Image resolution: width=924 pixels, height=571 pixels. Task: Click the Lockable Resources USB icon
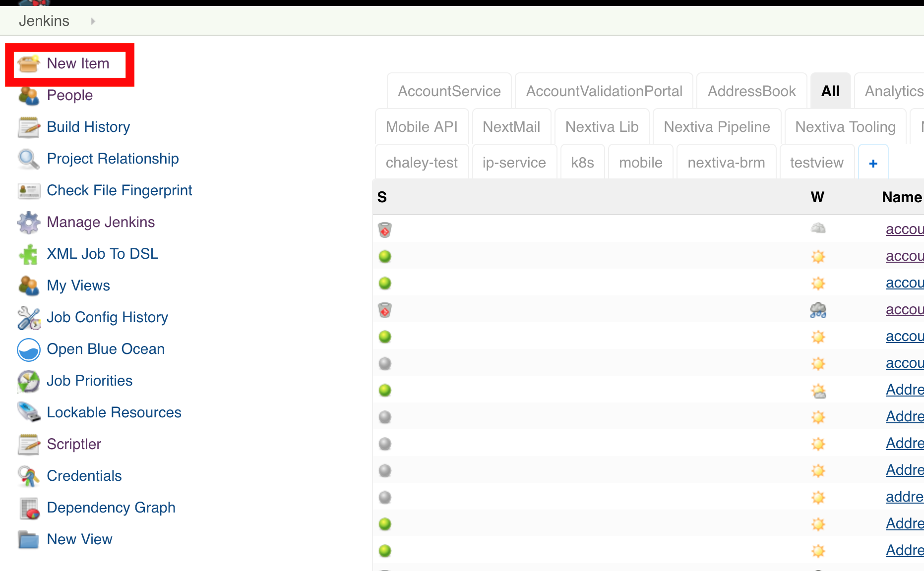(x=28, y=413)
